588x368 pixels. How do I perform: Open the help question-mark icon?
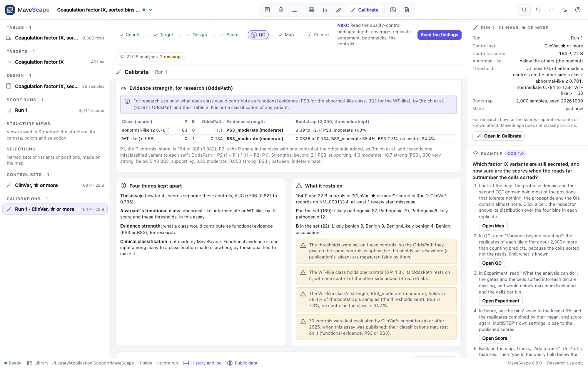coord(578,10)
